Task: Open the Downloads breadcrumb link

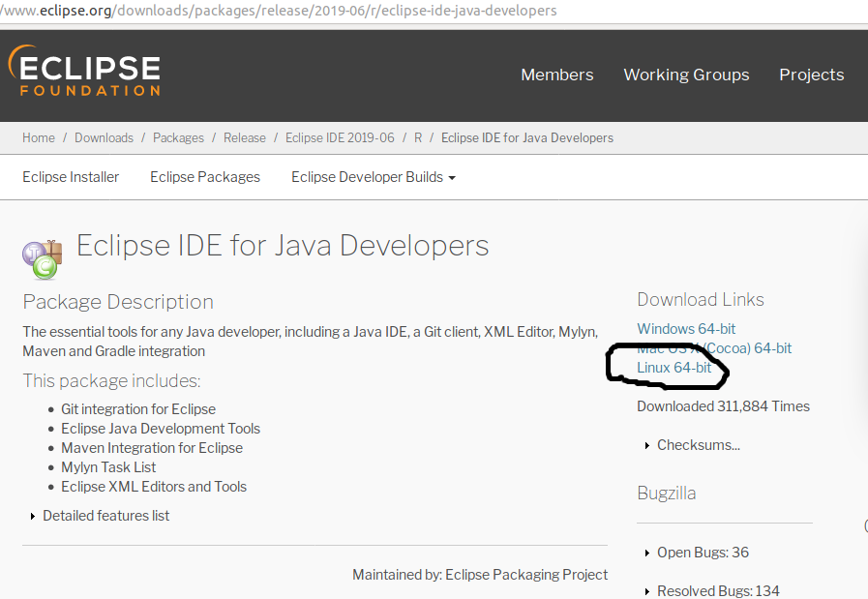Action: (x=105, y=137)
